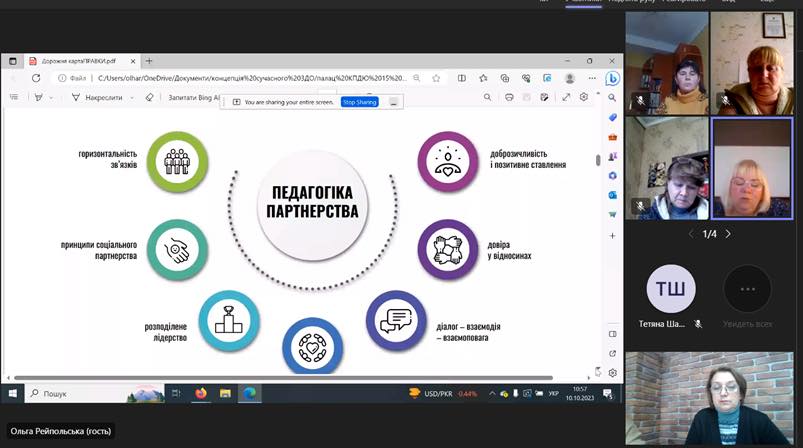Select the ТШ participant avatar
The height and width of the screenshot is (448, 803).
click(x=671, y=289)
